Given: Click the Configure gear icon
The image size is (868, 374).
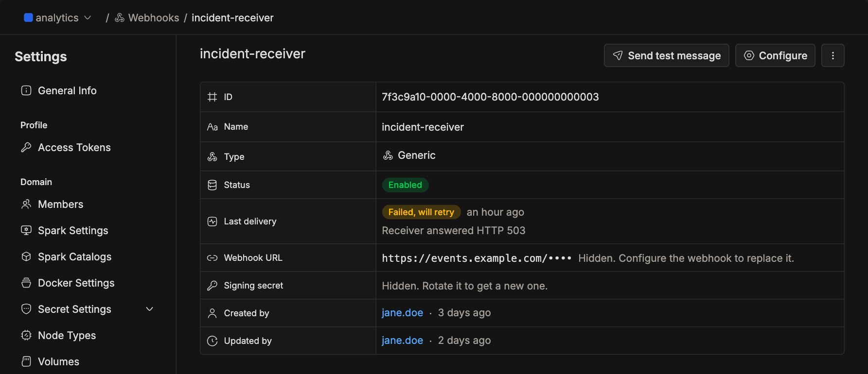Looking at the screenshot, I should (749, 55).
